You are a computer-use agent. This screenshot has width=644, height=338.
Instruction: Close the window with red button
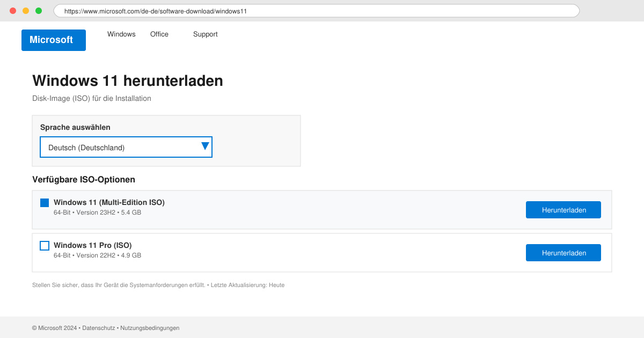(x=13, y=11)
